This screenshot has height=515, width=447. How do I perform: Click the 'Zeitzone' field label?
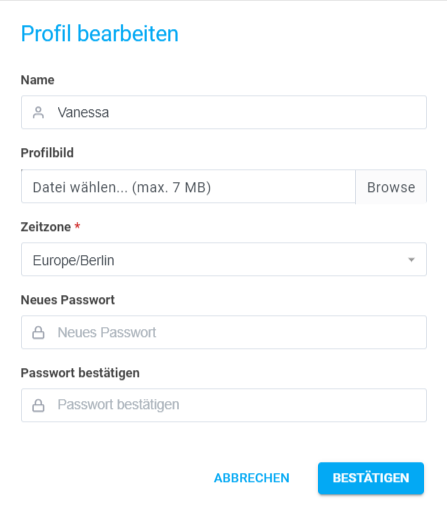tap(46, 227)
